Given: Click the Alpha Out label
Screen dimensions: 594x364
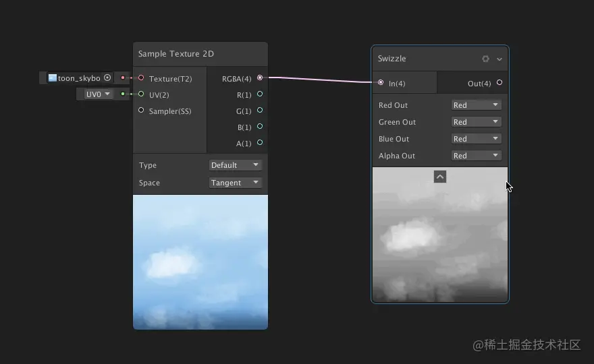Looking at the screenshot, I should coord(397,156).
